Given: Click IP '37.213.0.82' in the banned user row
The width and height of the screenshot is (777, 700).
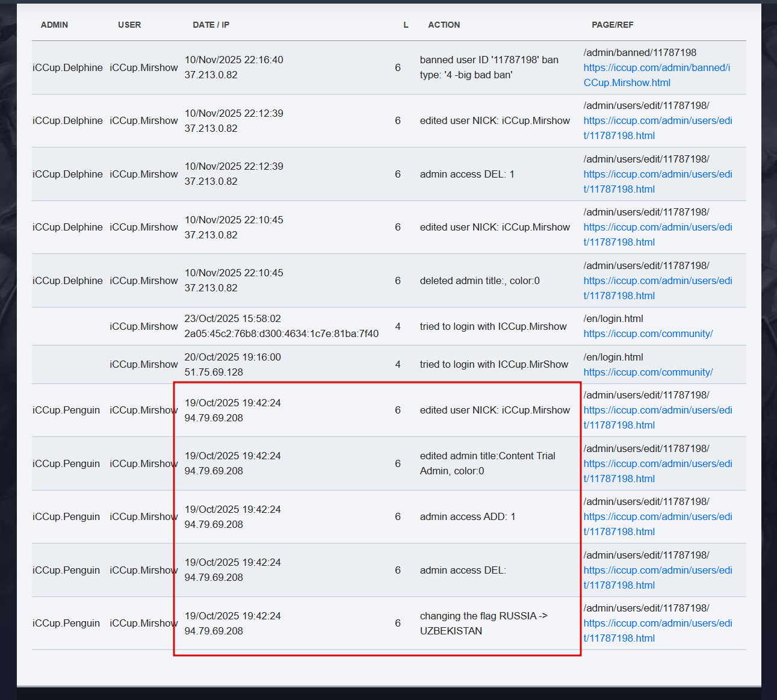Looking at the screenshot, I should 211,75.
